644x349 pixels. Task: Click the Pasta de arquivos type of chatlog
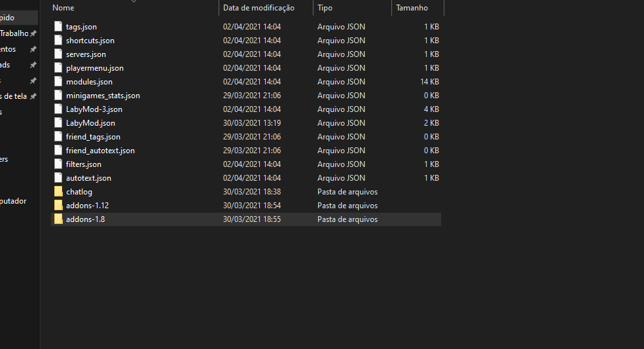click(348, 192)
